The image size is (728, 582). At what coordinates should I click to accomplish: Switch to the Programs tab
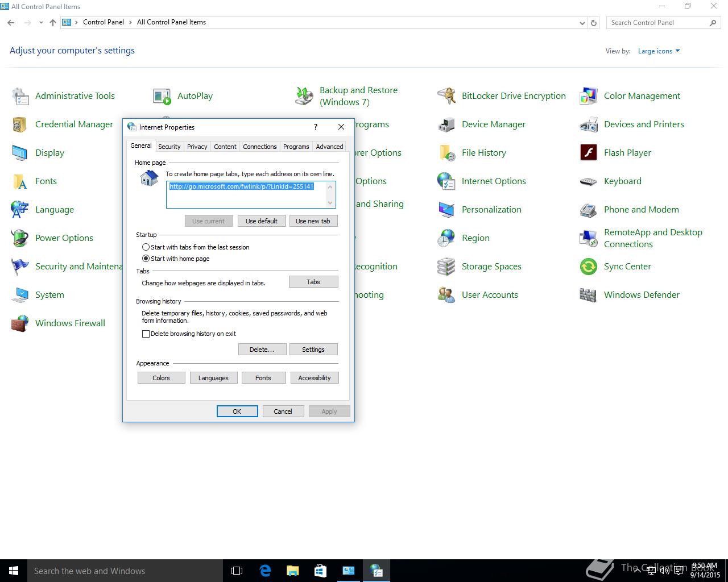coord(296,147)
